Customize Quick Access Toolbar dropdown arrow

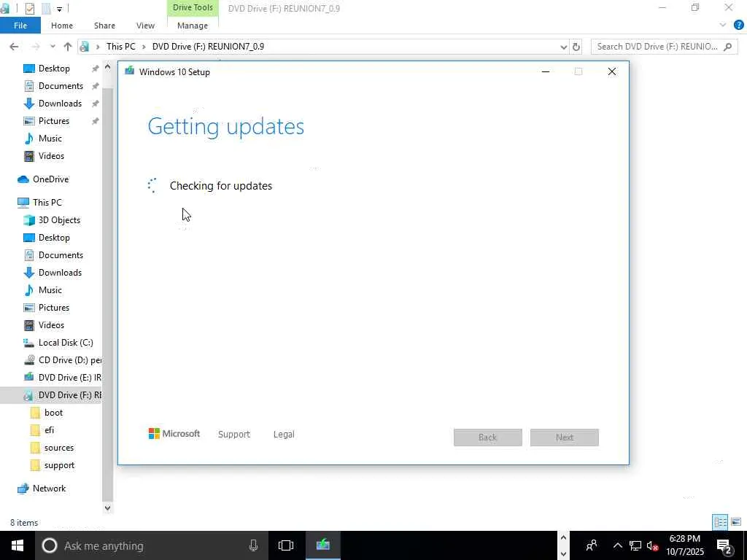click(59, 9)
